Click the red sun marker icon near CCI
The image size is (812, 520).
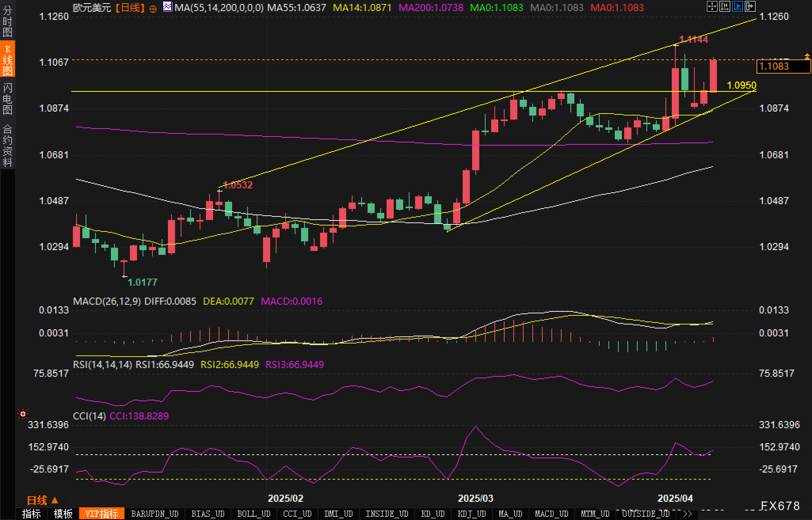(x=23, y=414)
